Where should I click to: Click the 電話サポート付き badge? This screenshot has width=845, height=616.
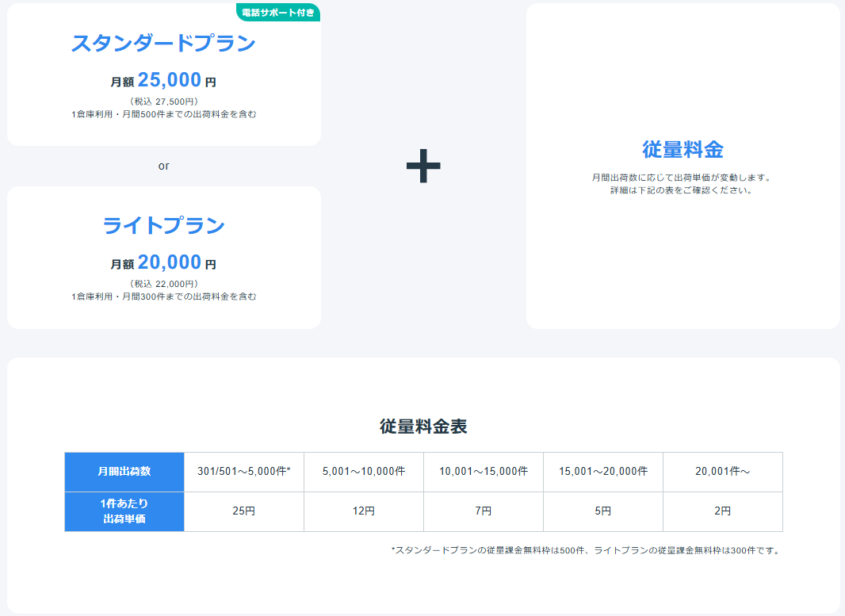pos(278,12)
